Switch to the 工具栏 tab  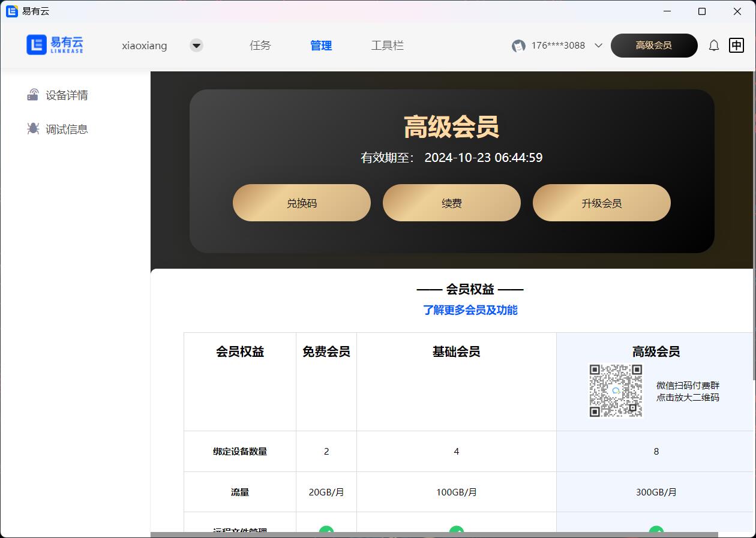388,46
